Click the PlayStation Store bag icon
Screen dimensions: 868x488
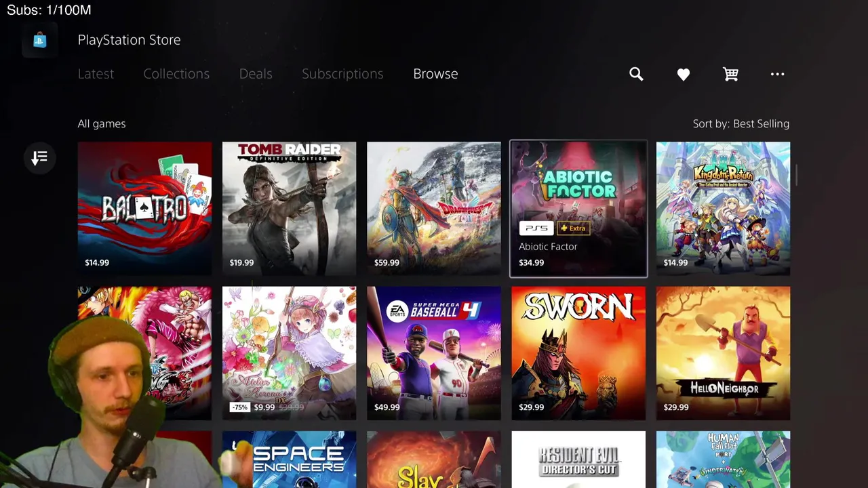[x=39, y=40]
